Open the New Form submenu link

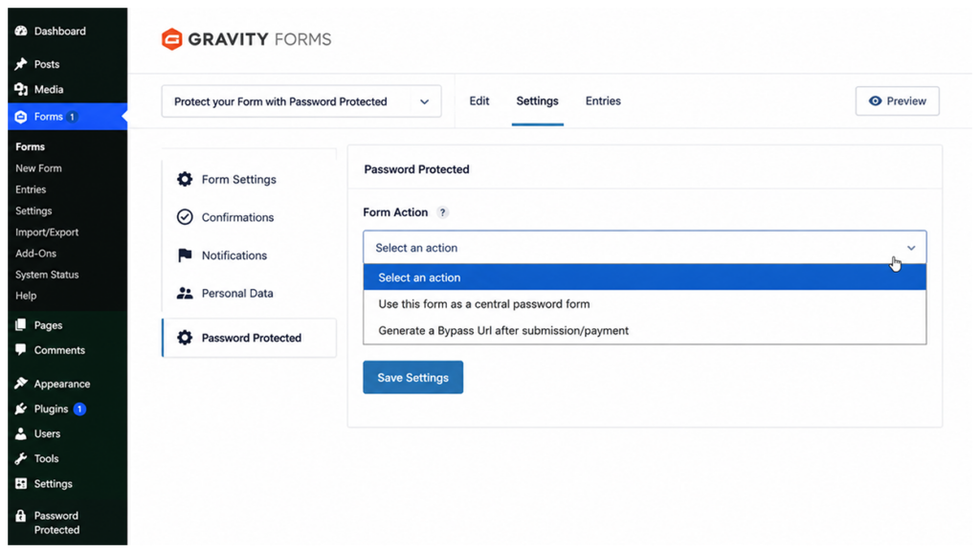tap(38, 168)
